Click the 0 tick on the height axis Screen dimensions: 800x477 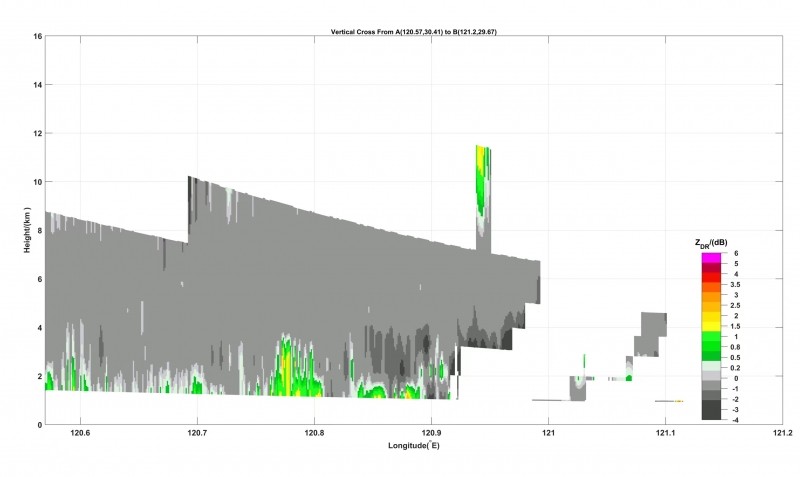[x=38, y=425]
